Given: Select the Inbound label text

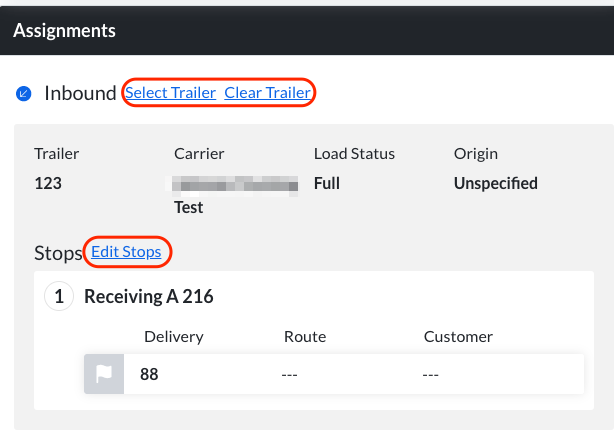Looking at the screenshot, I should click(80, 93).
